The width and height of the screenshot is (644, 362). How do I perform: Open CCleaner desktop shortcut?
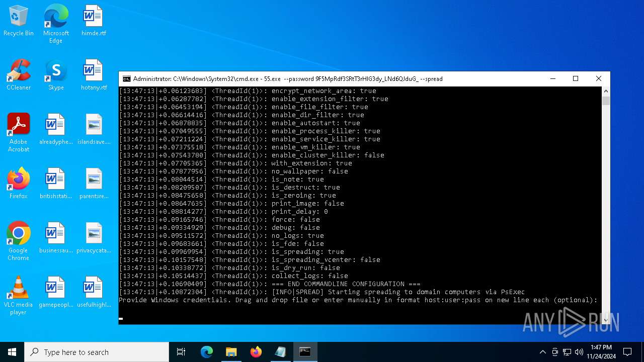click(19, 75)
